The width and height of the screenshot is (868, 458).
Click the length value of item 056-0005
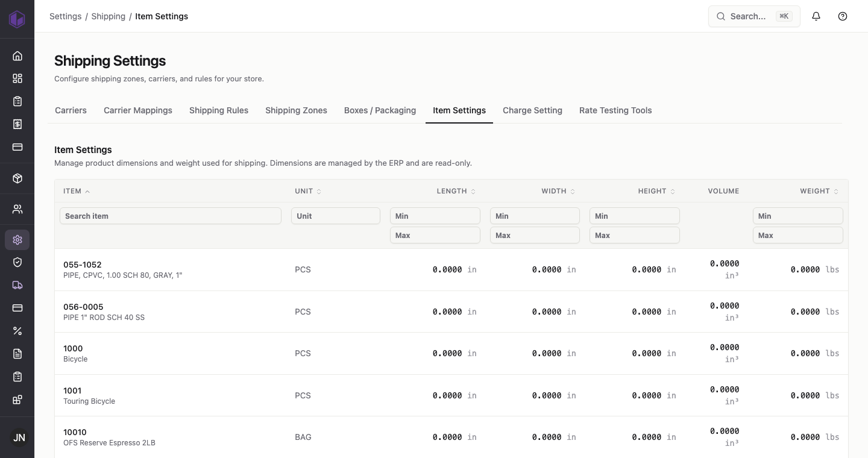pyautogui.click(x=454, y=312)
